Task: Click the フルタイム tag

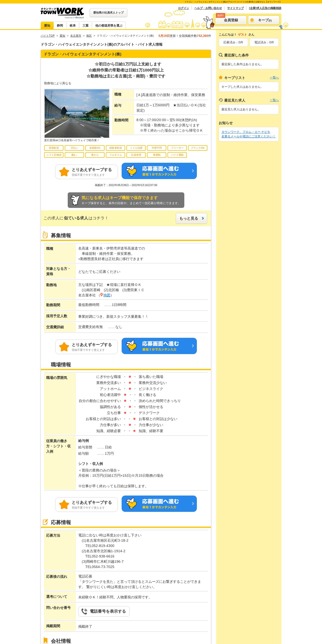Action: click(116, 155)
